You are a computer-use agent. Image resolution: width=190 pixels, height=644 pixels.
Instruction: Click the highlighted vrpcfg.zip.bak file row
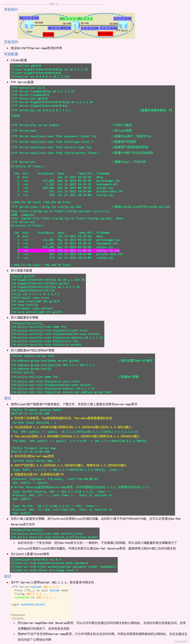click(68, 250)
